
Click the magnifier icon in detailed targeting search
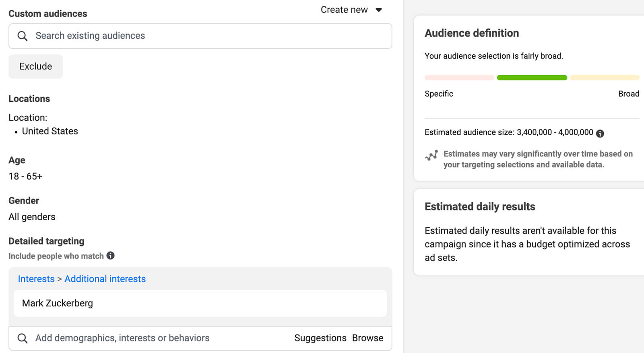pos(23,339)
